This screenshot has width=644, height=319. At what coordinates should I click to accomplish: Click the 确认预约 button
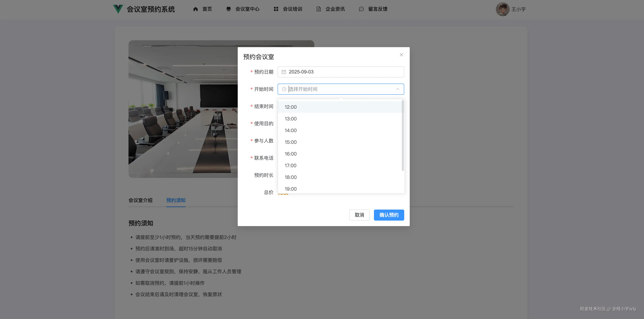point(389,215)
